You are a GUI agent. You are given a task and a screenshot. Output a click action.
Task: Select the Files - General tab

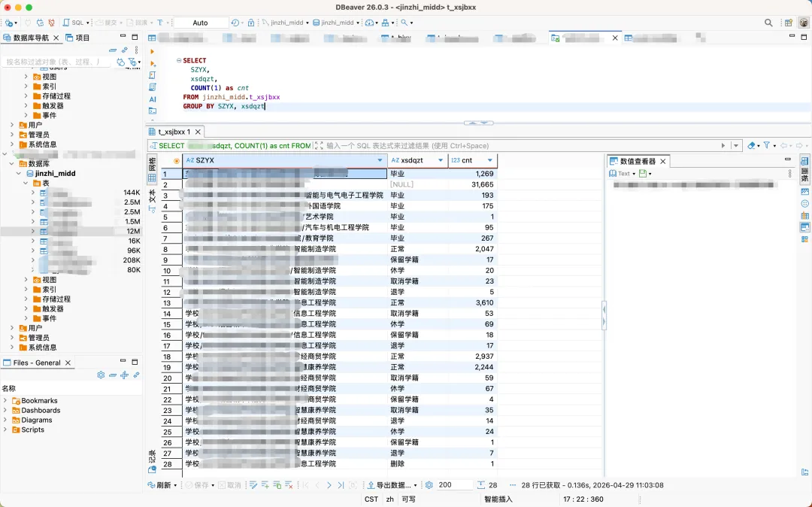pyautogui.click(x=37, y=363)
